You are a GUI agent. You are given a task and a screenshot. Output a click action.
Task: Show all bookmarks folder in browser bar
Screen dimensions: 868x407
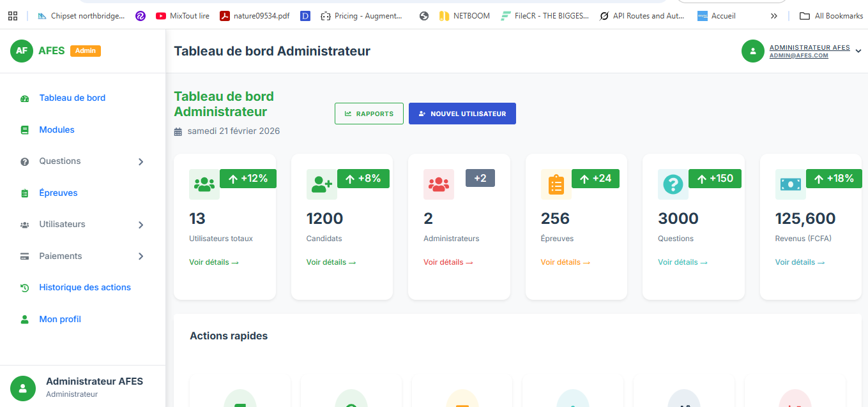(x=832, y=16)
